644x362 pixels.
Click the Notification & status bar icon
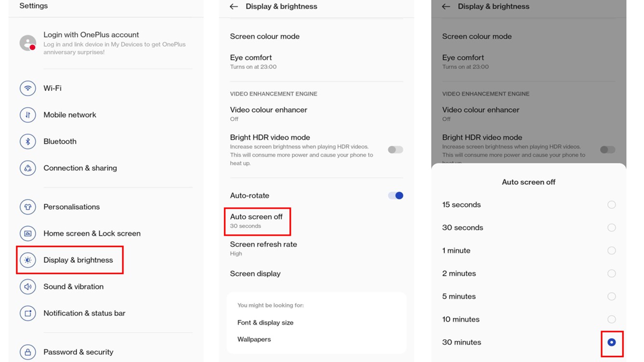click(28, 313)
